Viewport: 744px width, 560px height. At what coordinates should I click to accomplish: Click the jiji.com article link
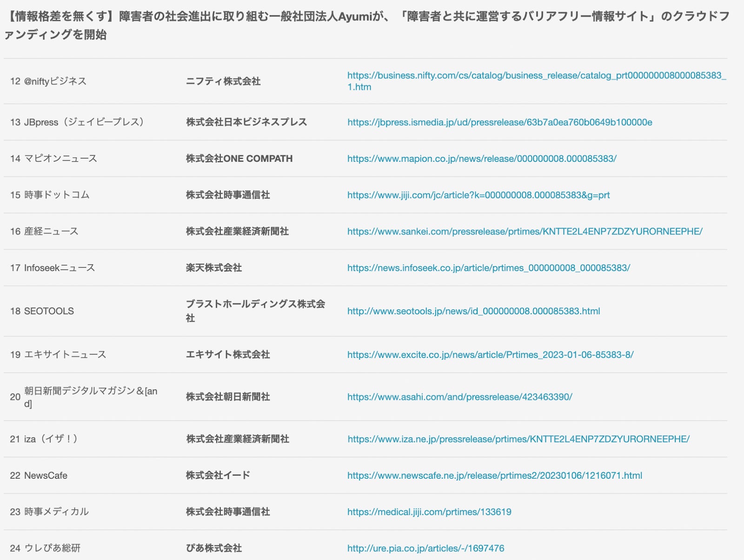(x=478, y=195)
